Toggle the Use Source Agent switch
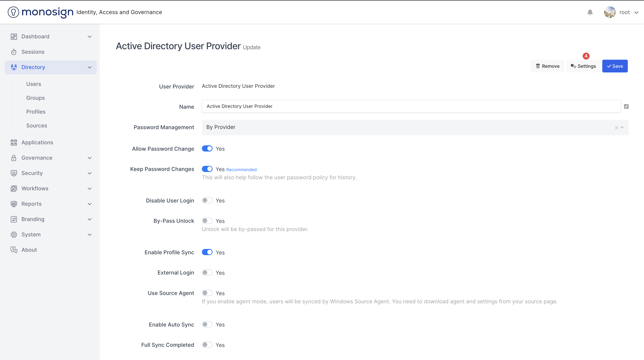Viewport: 644px width, 360px height. [207, 293]
